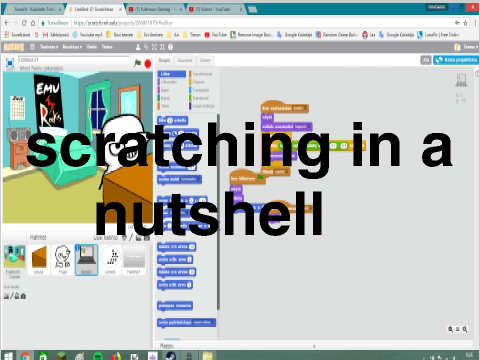Upload backdrop from file icon
The image size is (480, 360).
17,296
